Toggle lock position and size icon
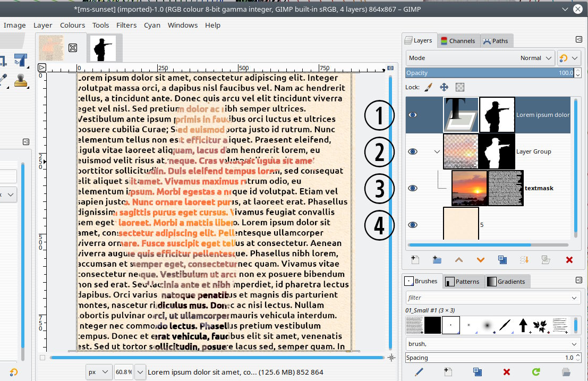The width and height of the screenshot is (588, 381). 444,87
